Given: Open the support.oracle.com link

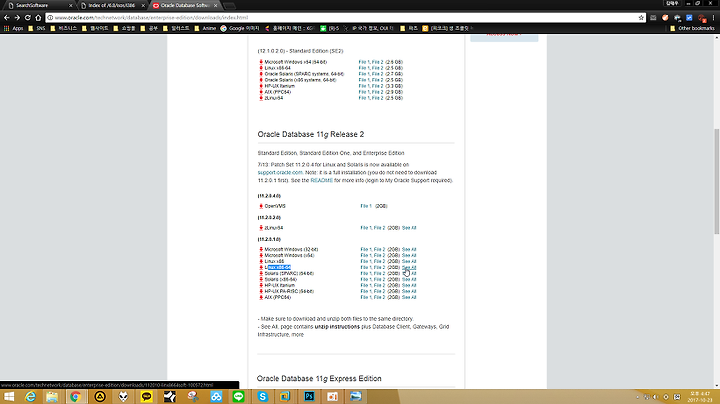Looking at the screenshot, I should [x=280, y=173].
